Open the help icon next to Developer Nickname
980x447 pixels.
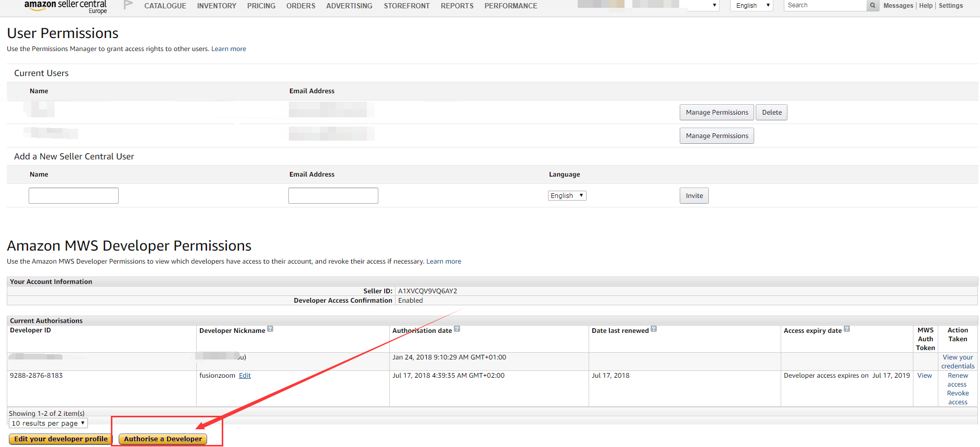[270, 329]
